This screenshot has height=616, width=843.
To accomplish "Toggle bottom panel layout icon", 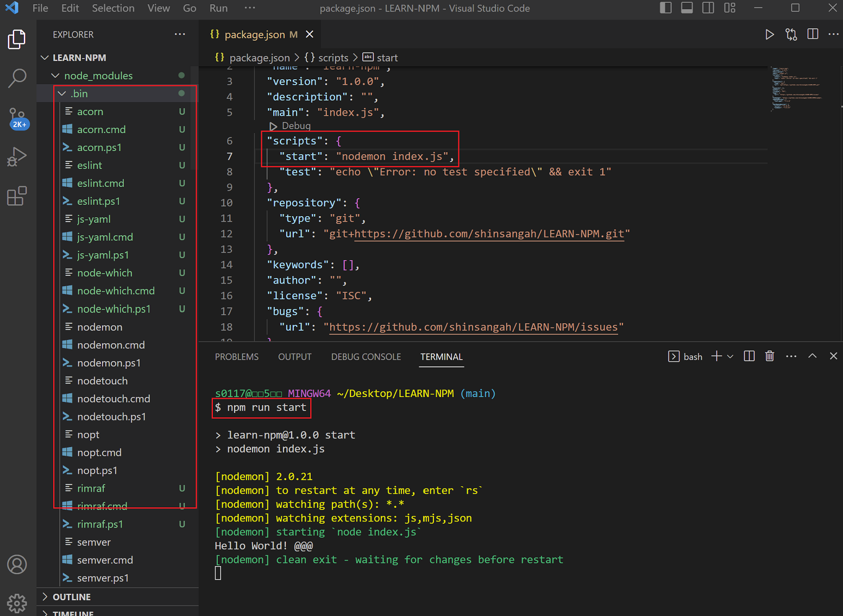I will point(687,8).
